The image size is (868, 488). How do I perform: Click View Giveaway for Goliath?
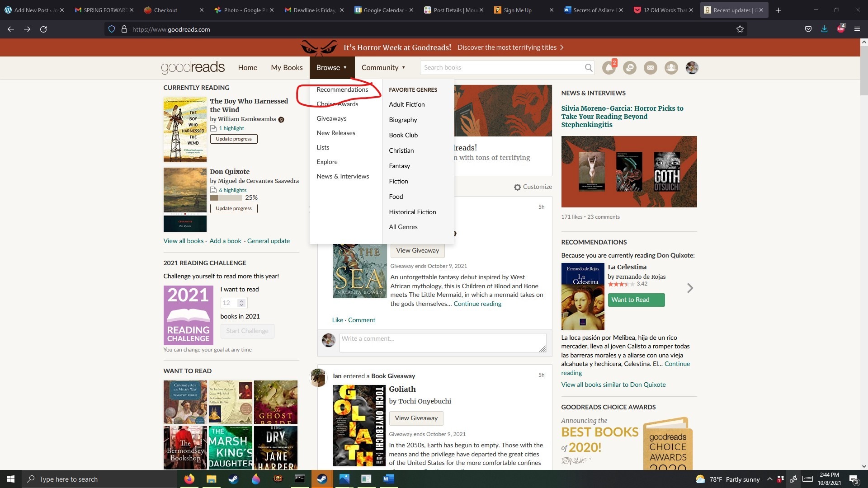pyautogui.click(x=416, y=418)
